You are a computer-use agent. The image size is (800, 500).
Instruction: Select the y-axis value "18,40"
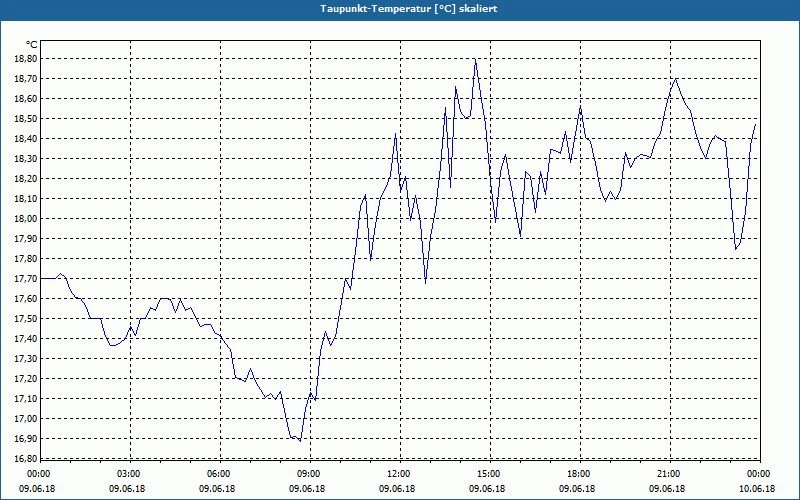click(x=26, y=139)
